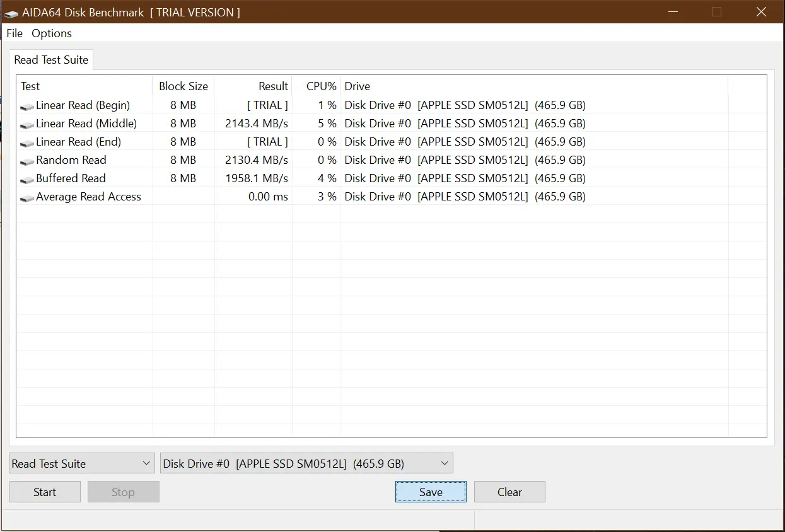Screen dimensions: 785x532
Task: Click the 5 % CPU value
Action: (327, 124)
